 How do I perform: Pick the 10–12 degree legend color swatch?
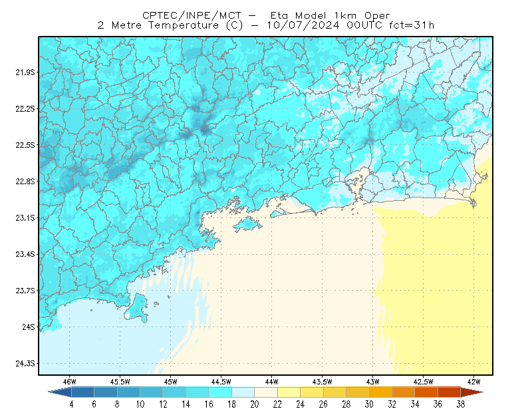coord(152,392)
